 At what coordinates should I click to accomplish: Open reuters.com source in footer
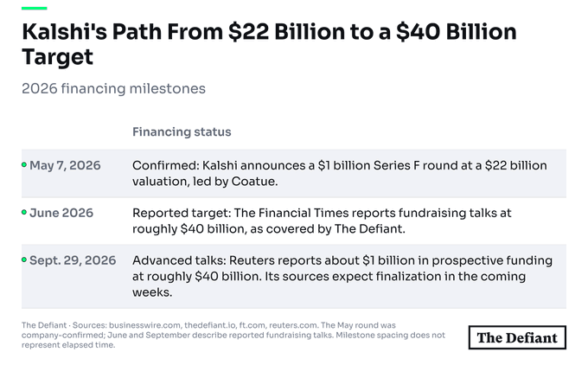tap(293, 325)
